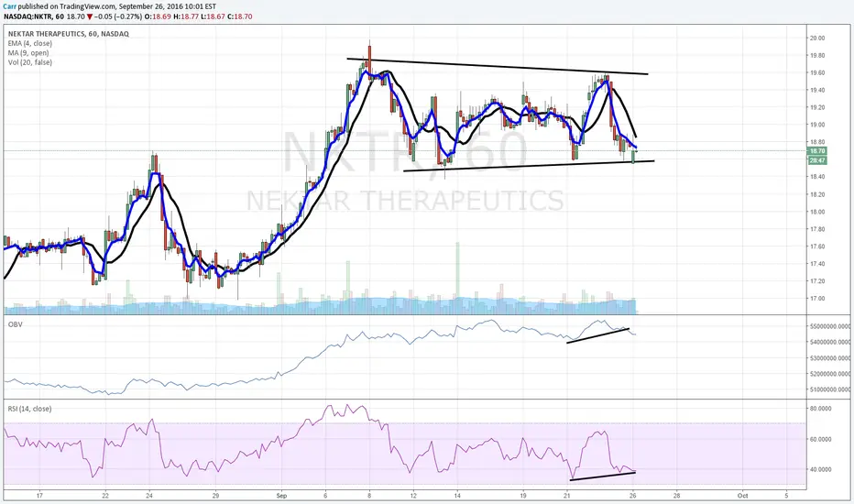Select the lower support trendline under the candles

529,166
